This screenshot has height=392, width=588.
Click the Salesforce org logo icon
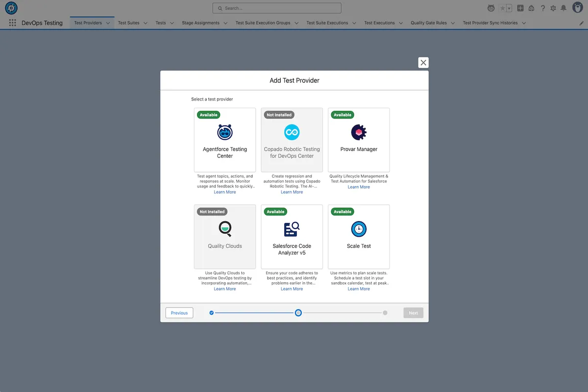11,8
